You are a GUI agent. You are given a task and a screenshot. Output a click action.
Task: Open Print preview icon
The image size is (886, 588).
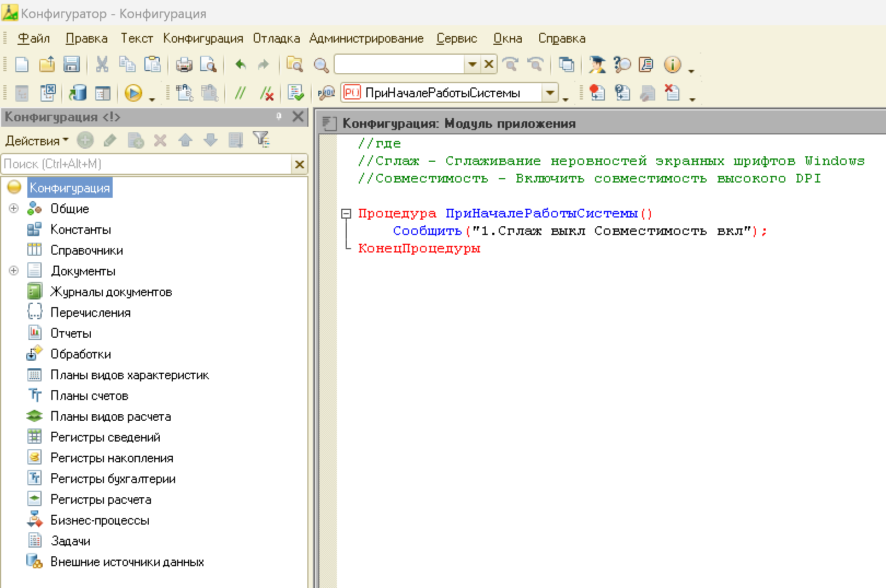(x=208, y=65)
